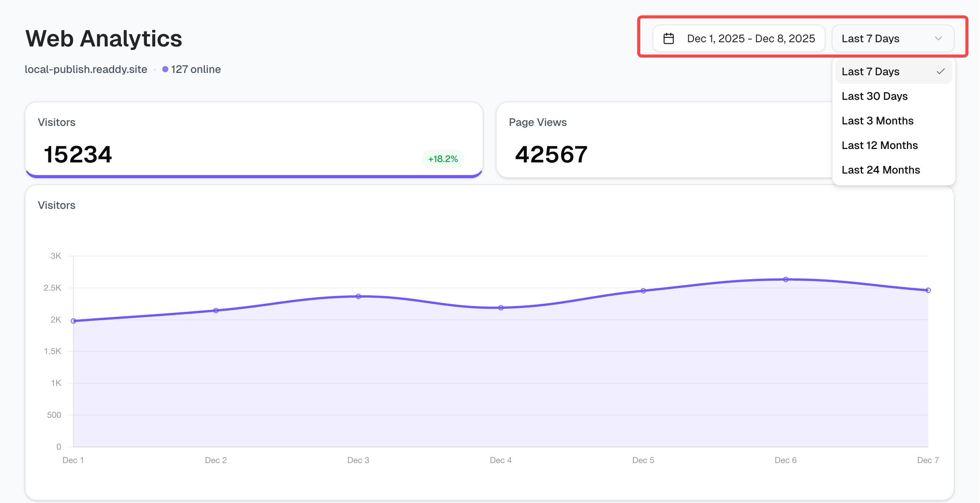Click the Dec 3 data point marker
Image resolution: width=980 pixels, height=503 pixels.
[358, 296]
